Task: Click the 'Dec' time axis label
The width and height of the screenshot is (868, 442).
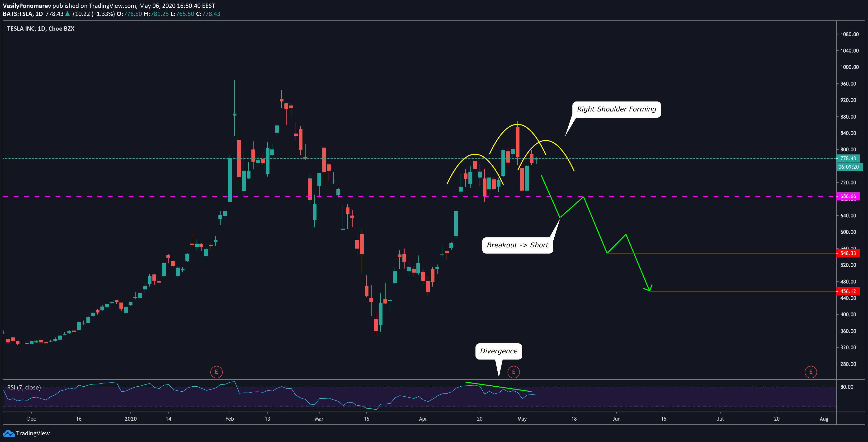Action: 31,419
